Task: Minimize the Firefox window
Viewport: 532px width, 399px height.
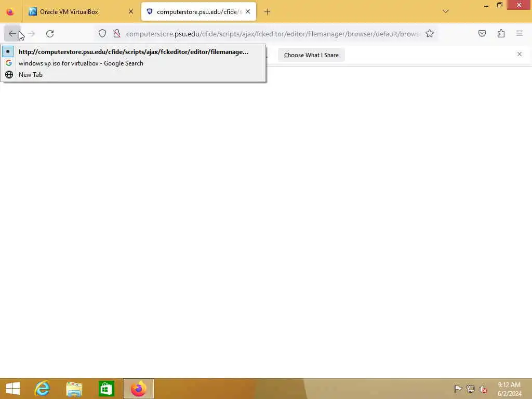Action: pos(486,5)
